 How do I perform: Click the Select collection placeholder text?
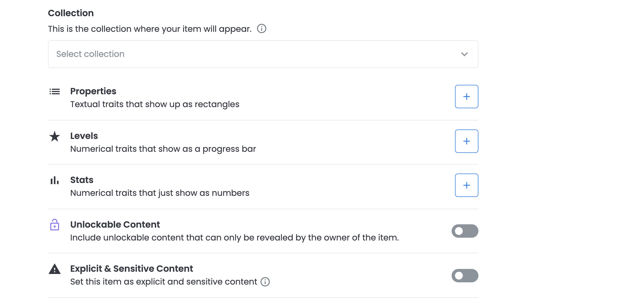coord(90,54)
